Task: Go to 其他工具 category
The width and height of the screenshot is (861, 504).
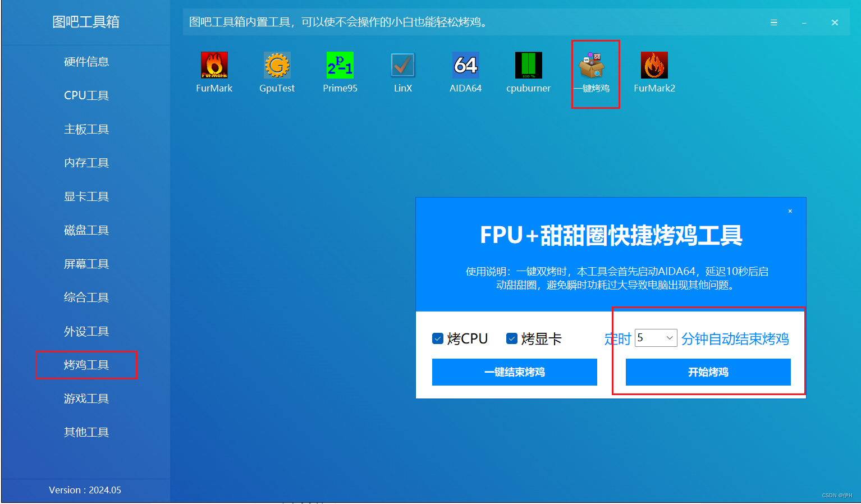Action: pos(86,432)
